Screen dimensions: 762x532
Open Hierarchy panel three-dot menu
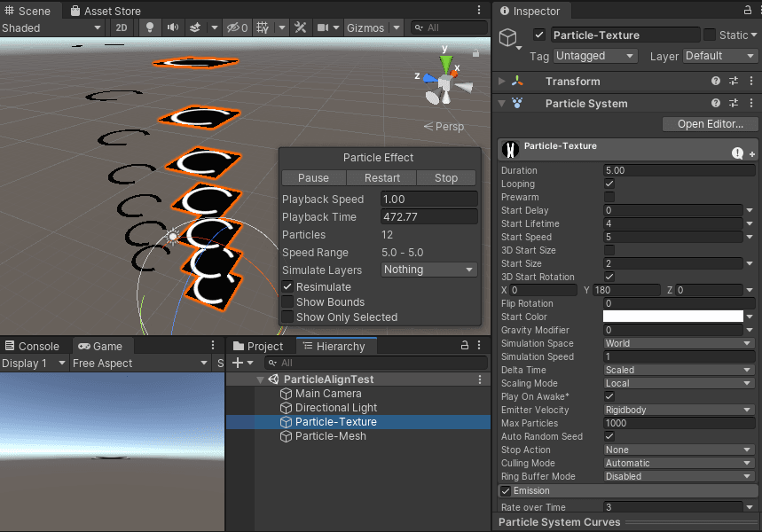[479, 345]
